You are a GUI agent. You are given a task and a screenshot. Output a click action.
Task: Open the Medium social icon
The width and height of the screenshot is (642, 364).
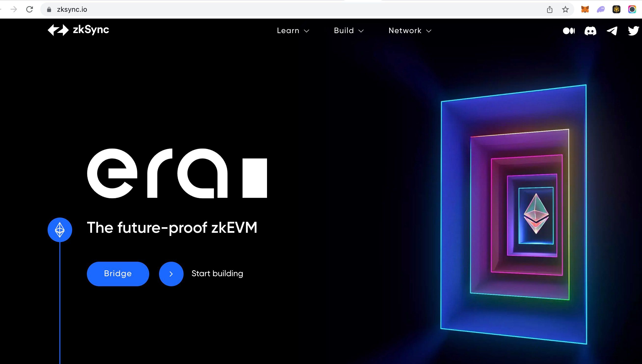(x=569, y=31)
